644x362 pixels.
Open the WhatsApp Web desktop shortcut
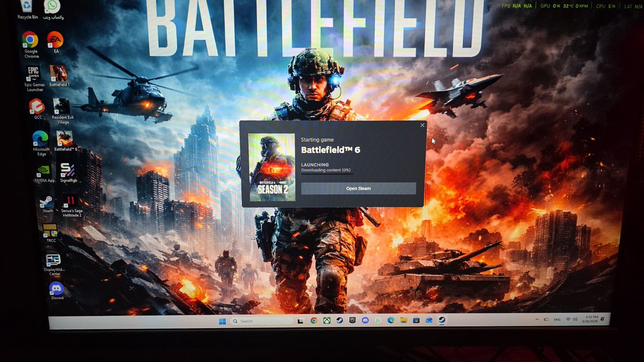52,10
